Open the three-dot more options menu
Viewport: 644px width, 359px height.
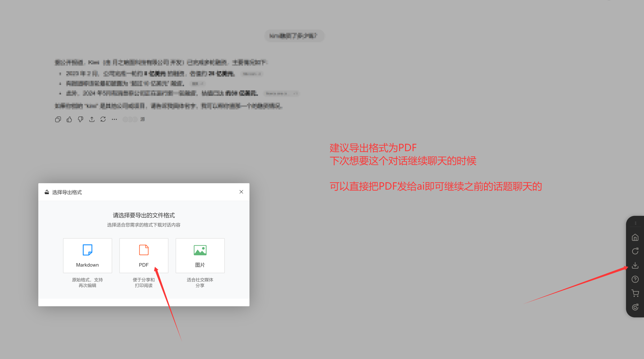(114, 119)
